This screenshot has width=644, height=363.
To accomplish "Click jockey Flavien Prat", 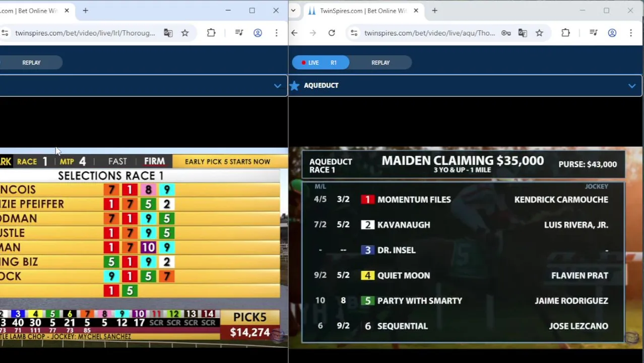I will click(579, 275).
